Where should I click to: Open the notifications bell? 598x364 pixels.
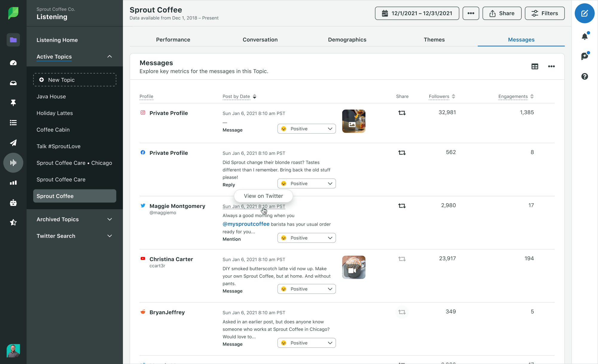coord(585,36)
